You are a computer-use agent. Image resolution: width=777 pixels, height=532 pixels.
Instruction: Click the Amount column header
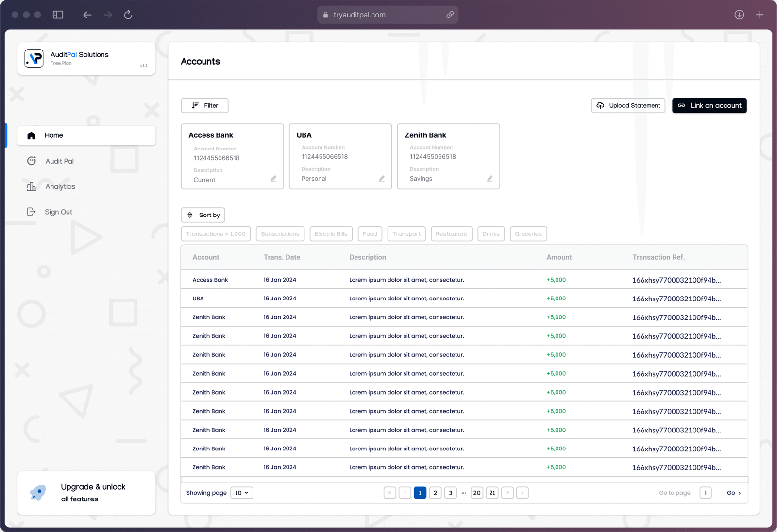pos(559,257)
